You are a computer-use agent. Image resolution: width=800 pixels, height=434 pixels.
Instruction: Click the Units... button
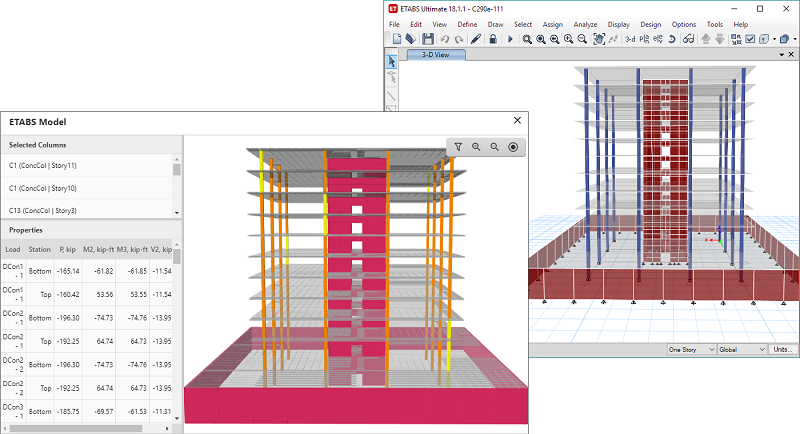coord(783,349)
